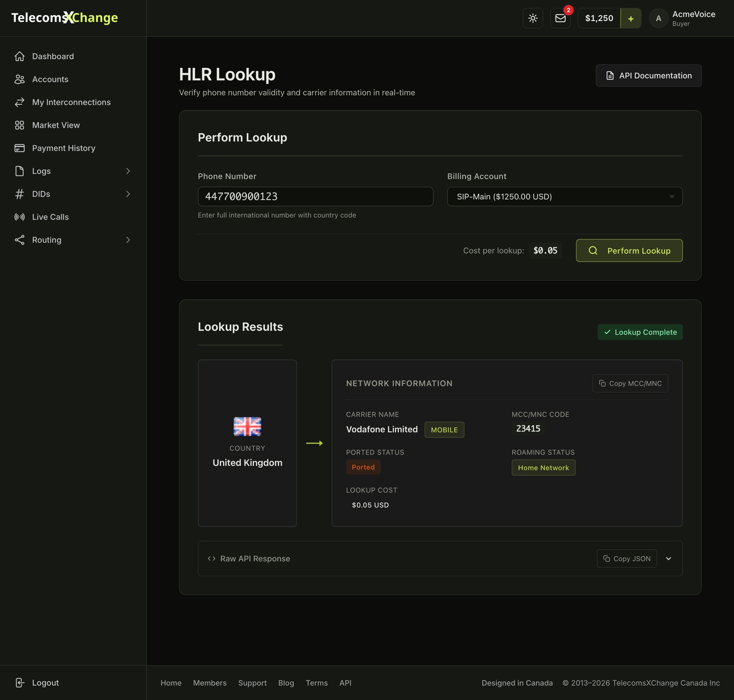Expand the DIDs submenu chevron
Viewport: 734px width, 700px height.
(128, 194)
